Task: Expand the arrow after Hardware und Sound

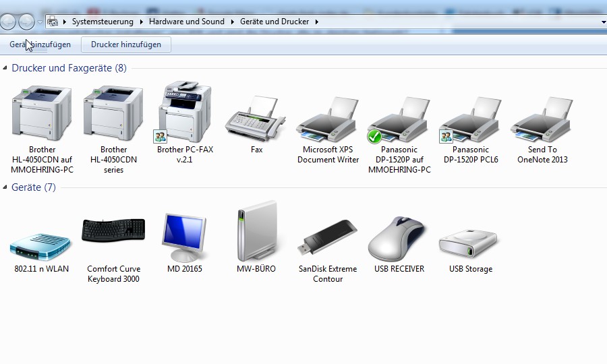Action: pyautogui.click(x=232, y=22)
